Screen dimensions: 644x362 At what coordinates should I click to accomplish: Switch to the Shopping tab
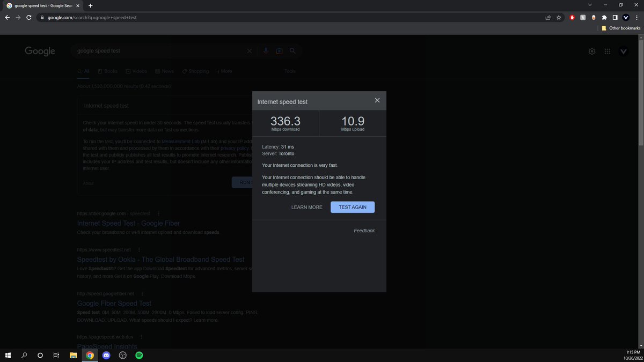[195, 71]
